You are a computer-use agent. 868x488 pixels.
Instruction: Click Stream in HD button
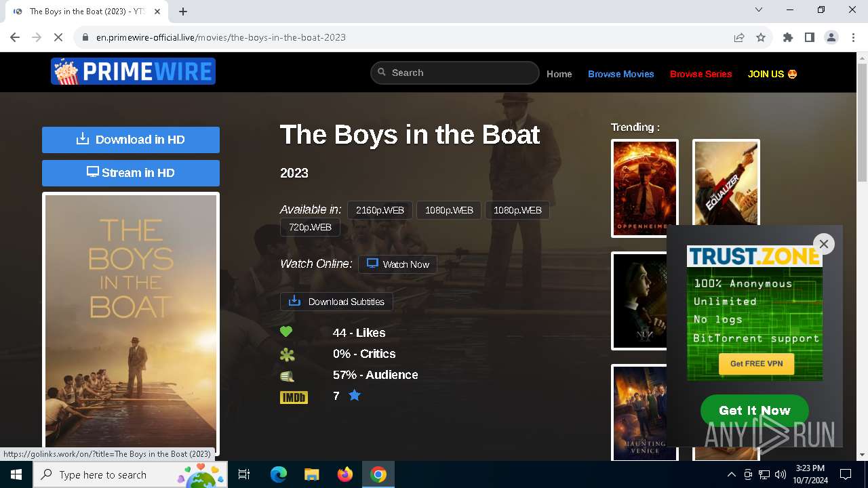click(131, 173)
